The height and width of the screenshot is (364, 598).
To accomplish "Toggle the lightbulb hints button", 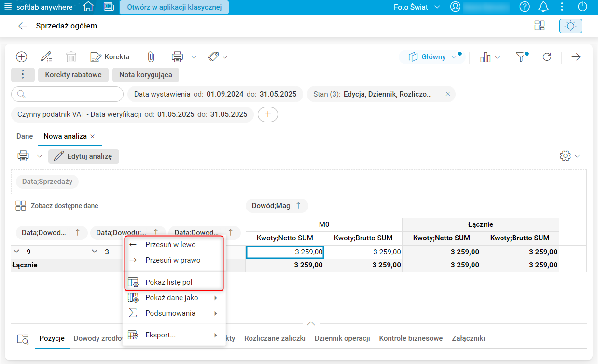I will click(x=570, y=26).
